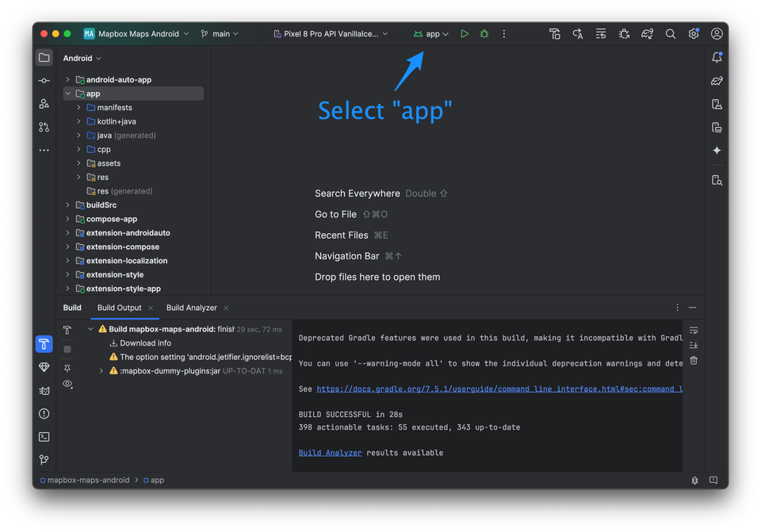Toggle the eye view options in Build panel

click(x=67, y=384)
